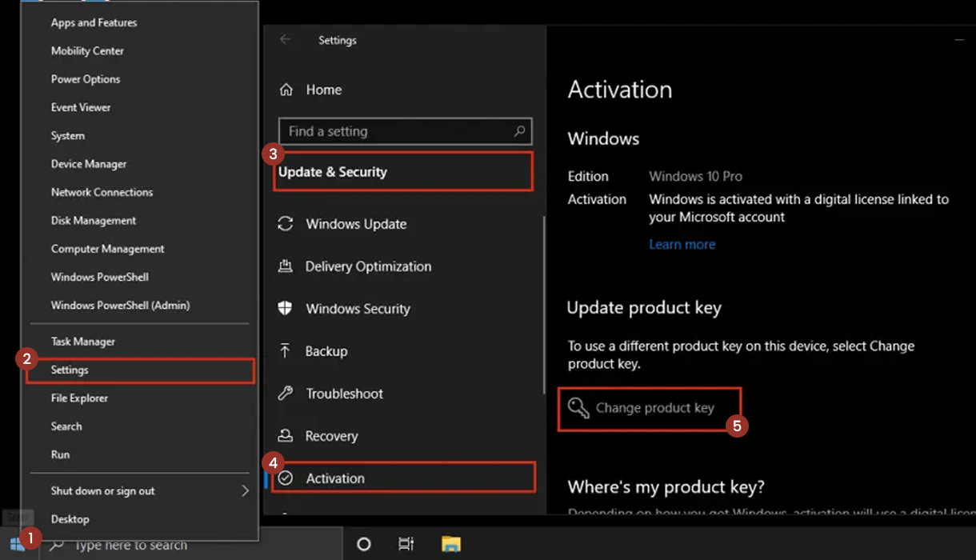Click the Delivery Optimization icon
976x560 pixels.
click(x=286, y=266)
